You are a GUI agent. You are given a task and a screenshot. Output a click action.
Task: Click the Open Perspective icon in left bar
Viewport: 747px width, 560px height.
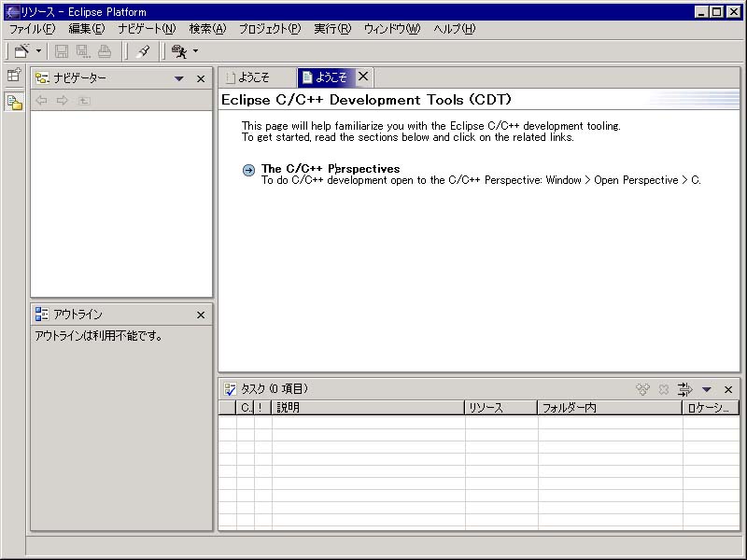click(x=14, y=75)
